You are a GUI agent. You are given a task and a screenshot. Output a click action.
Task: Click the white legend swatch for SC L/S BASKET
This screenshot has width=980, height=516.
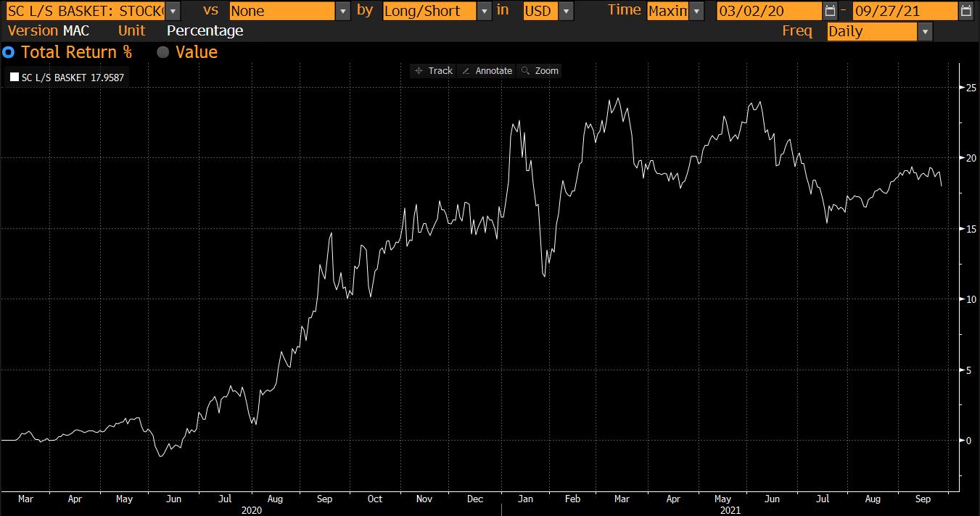(x=15, y=78)
